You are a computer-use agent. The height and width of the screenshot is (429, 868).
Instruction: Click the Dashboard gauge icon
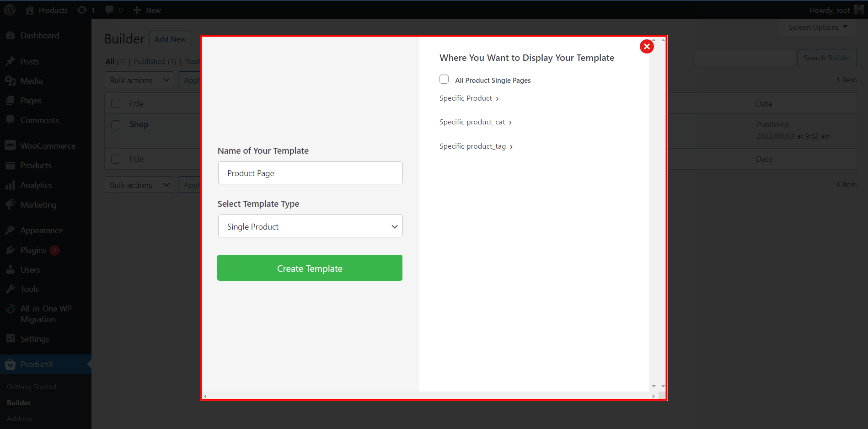(11, 36)
